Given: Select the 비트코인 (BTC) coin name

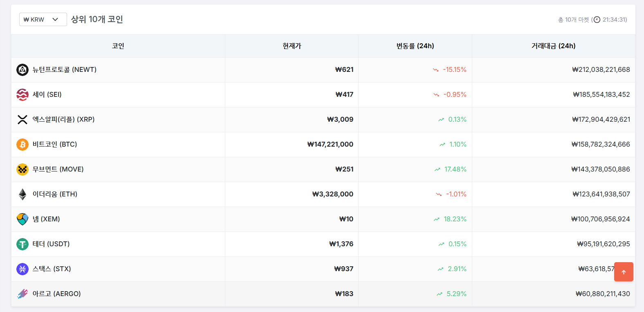Looking at the screenshot, I should tap(55, 145).
